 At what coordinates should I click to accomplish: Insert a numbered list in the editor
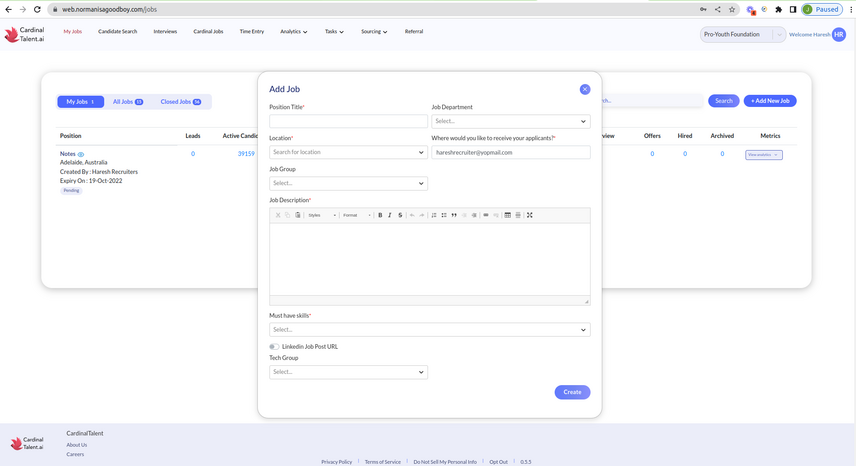[434, 215]
